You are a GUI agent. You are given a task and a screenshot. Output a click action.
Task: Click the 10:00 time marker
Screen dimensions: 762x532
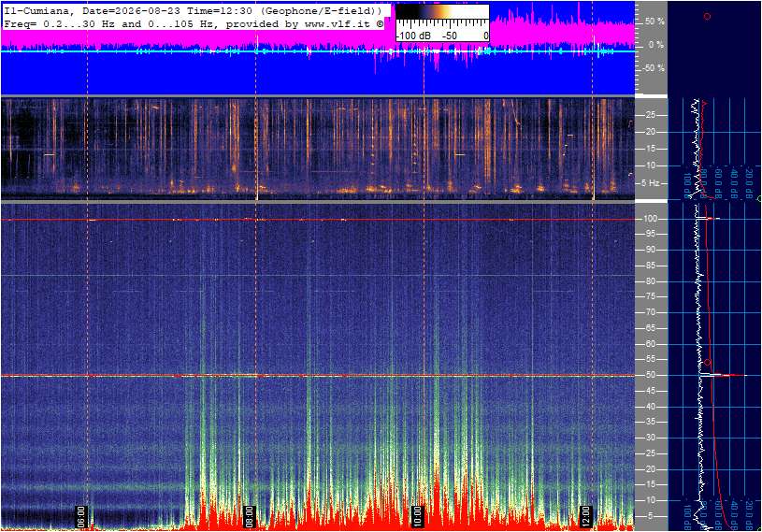click(x=417, y=516)
